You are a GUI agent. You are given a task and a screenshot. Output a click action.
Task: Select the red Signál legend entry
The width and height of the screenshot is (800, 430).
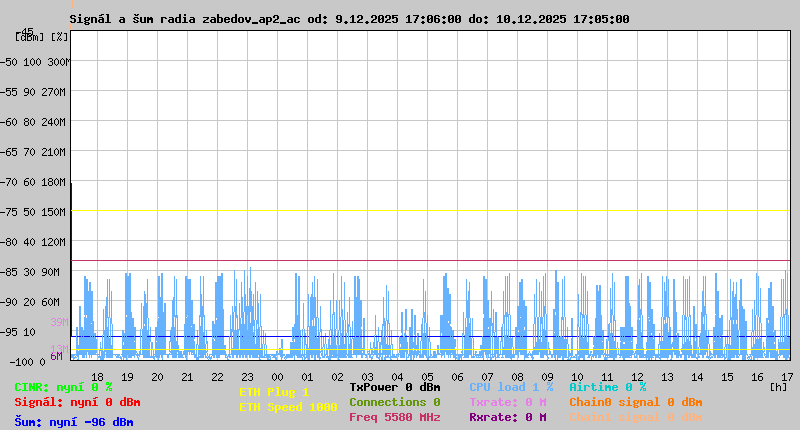[74, 402]
